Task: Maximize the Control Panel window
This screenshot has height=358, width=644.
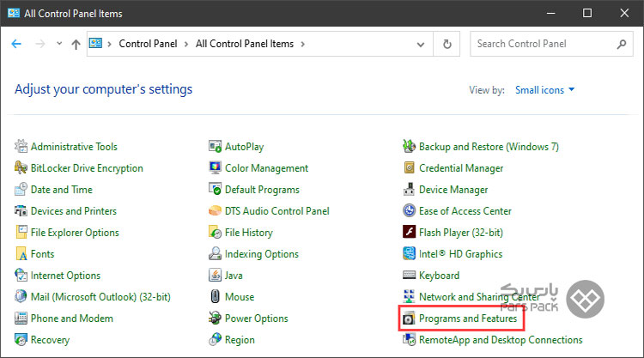Action: tap(587, 13)
